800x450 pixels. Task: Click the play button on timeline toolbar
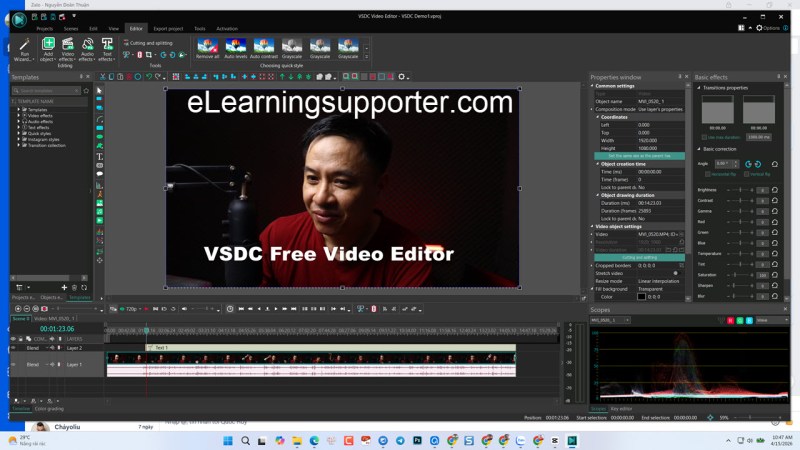(276, 309)
